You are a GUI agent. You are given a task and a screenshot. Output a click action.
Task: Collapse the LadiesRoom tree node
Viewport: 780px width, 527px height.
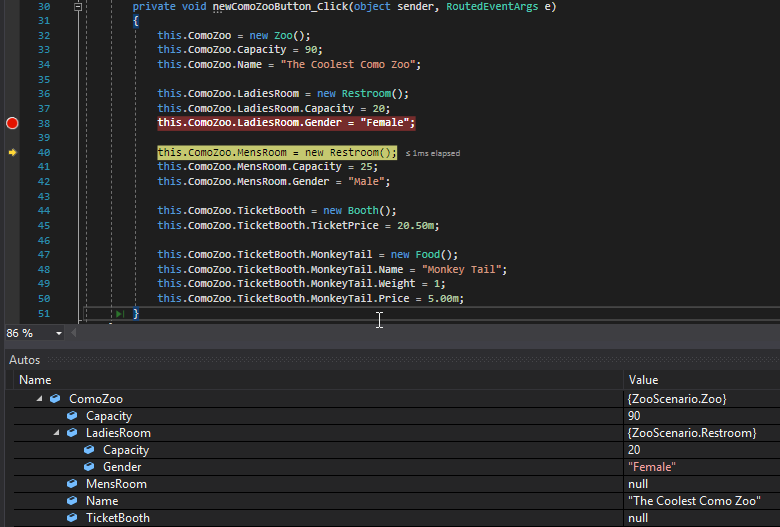56,433
